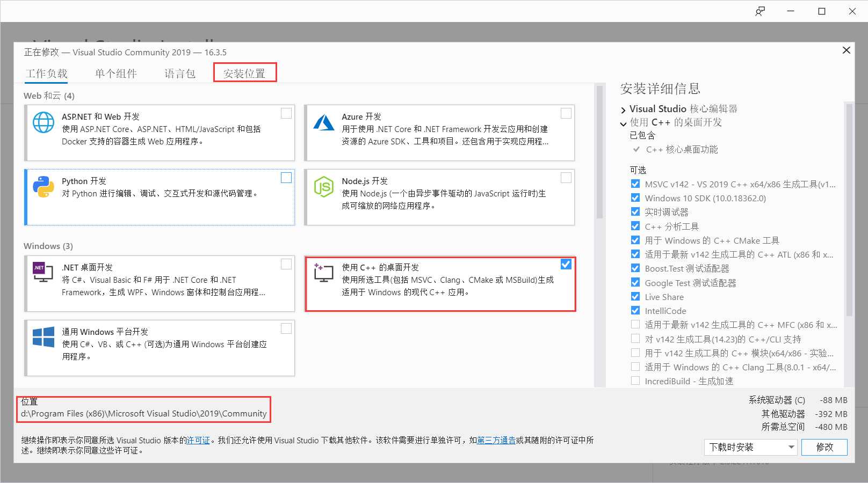The image size is (868, 483).
Task: Uncheck the 实时调试器 option
Action: pos(635,211)
